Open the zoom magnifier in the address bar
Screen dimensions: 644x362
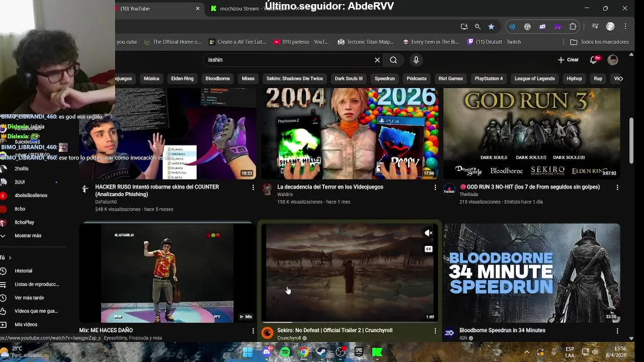click(x=477, y=27)
